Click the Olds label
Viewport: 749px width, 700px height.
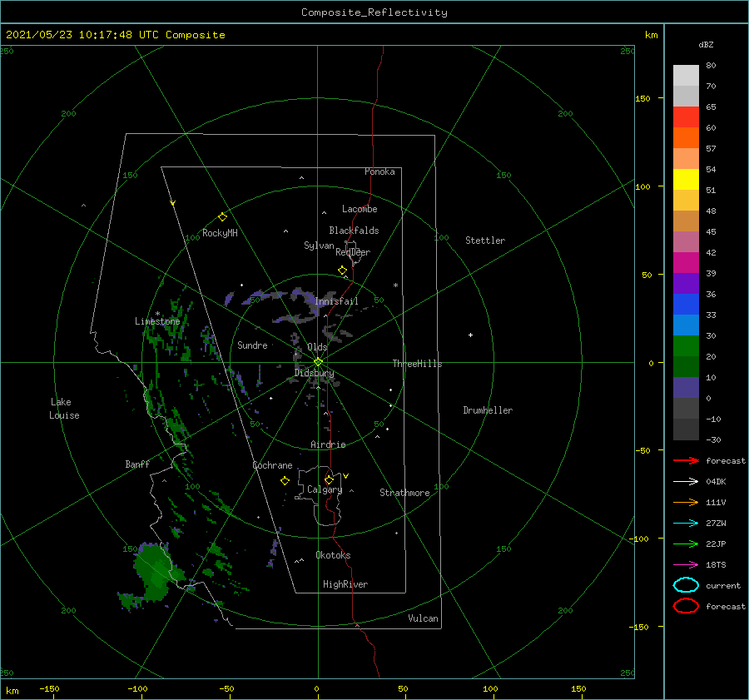click(317, 347)
